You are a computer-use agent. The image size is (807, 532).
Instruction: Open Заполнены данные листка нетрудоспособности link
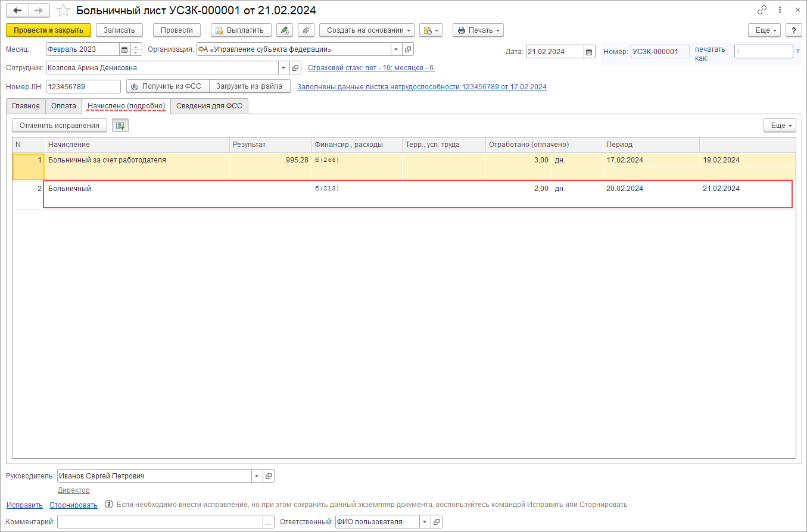click(422, 87)
